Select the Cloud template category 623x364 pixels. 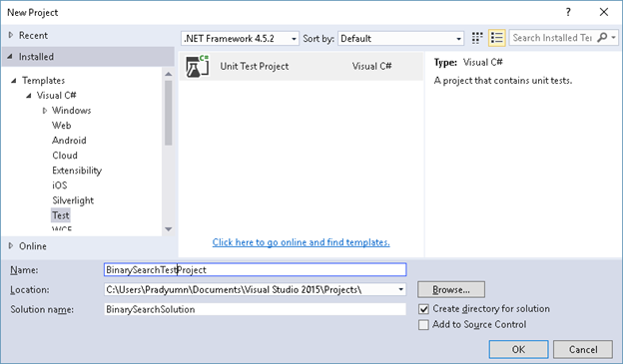(65, 156)
